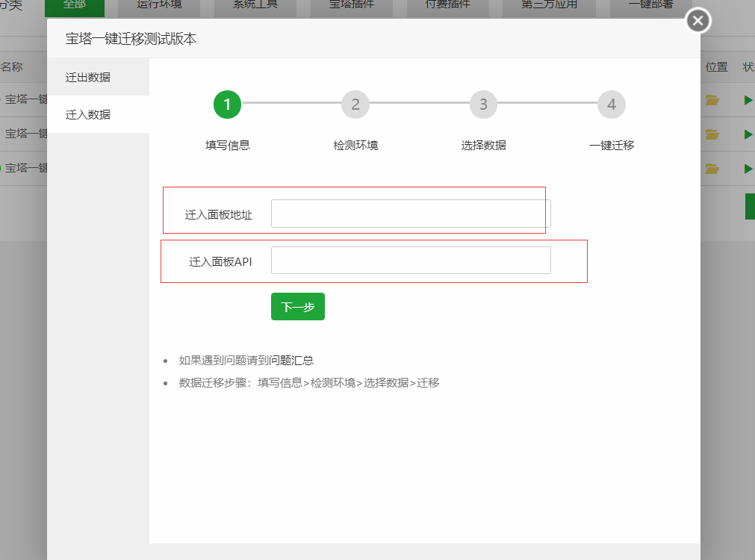Focus the 迁入面板API input field
This screenshot has width=755, height=560.
point(411,260)
